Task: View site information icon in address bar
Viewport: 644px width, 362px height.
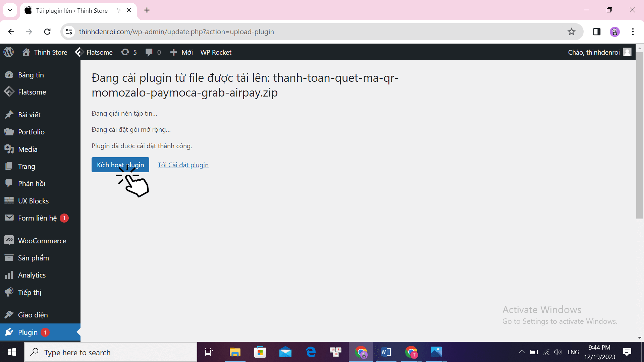Action: (x=69, y=32)
